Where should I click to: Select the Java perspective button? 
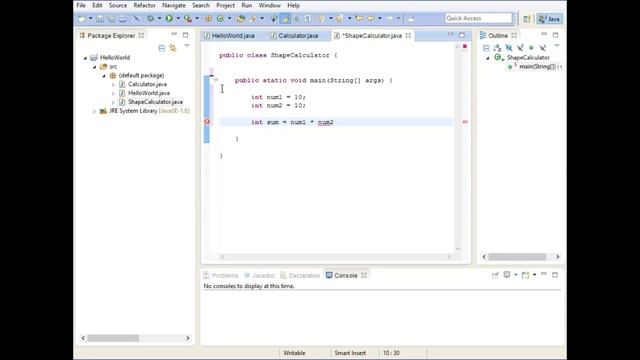click(x=550, y=19)
